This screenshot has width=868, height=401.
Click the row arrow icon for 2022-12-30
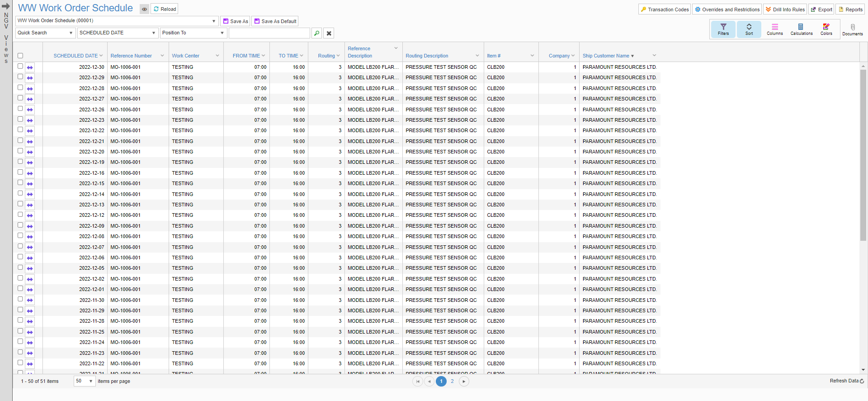pyautogui.click(x=30, y=67)
